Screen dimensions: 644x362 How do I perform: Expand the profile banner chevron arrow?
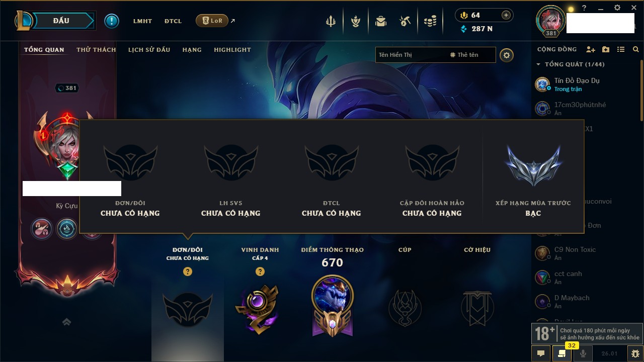tap(66, 322)
